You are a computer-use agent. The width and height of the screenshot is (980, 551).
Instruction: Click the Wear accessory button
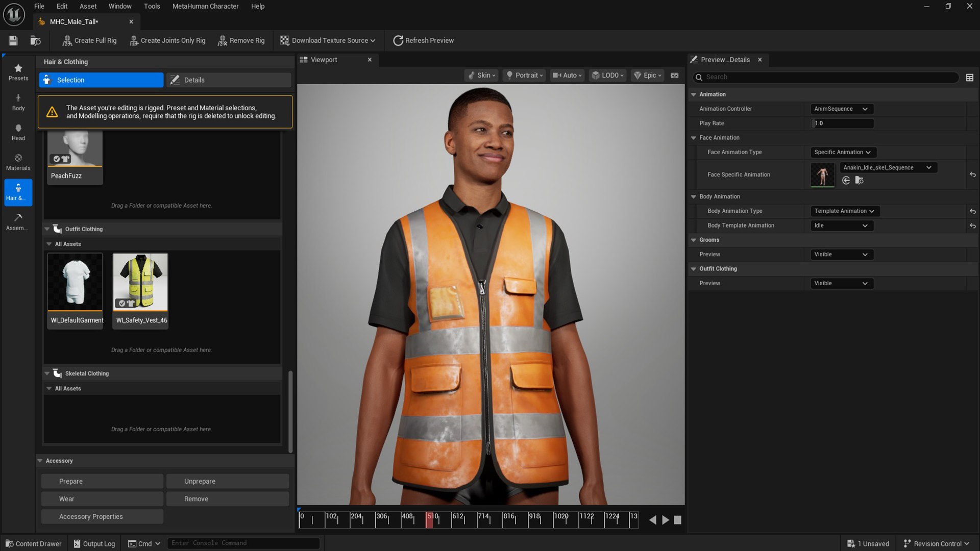(102, 499)
